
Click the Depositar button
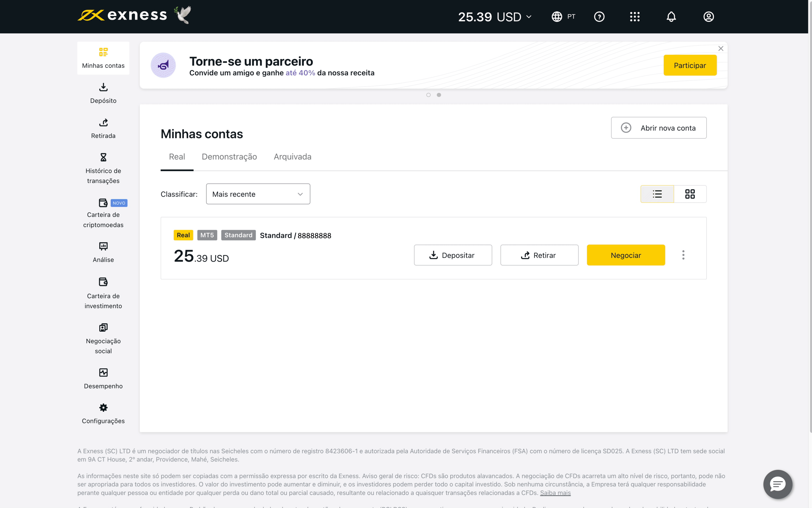[x=453, y=255]
